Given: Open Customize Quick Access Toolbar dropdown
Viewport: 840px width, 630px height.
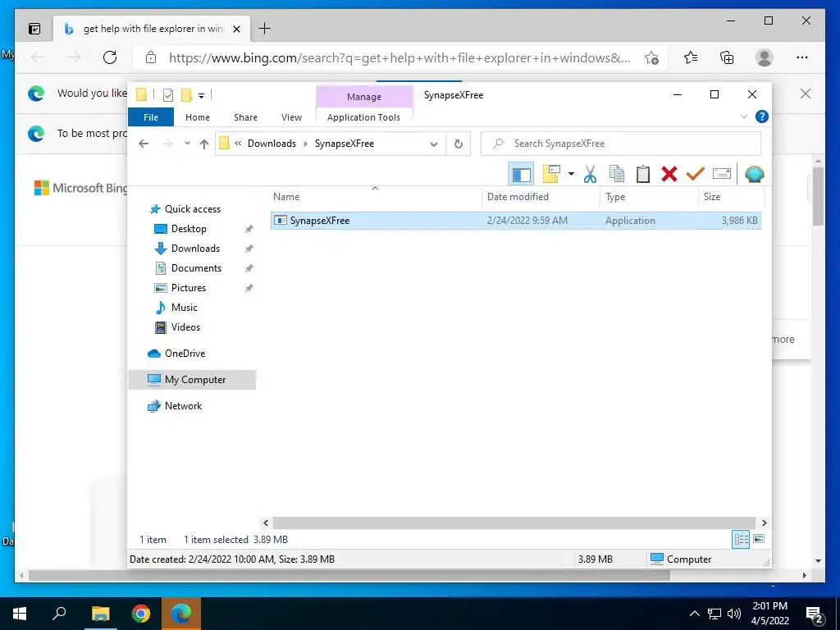Looking at the screenshot, I should click(202, 96).
